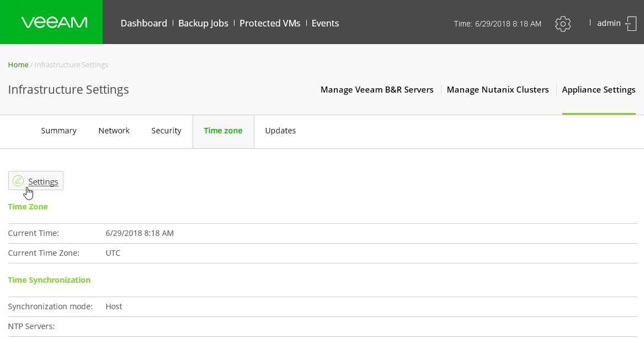Open the Network tab
The width and height of the screenshot is (644, 339).
pos(114,131)
